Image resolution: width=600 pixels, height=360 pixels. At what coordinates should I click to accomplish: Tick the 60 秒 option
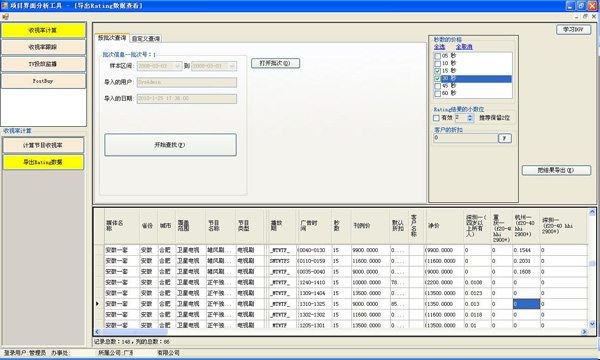pos(437,93)
